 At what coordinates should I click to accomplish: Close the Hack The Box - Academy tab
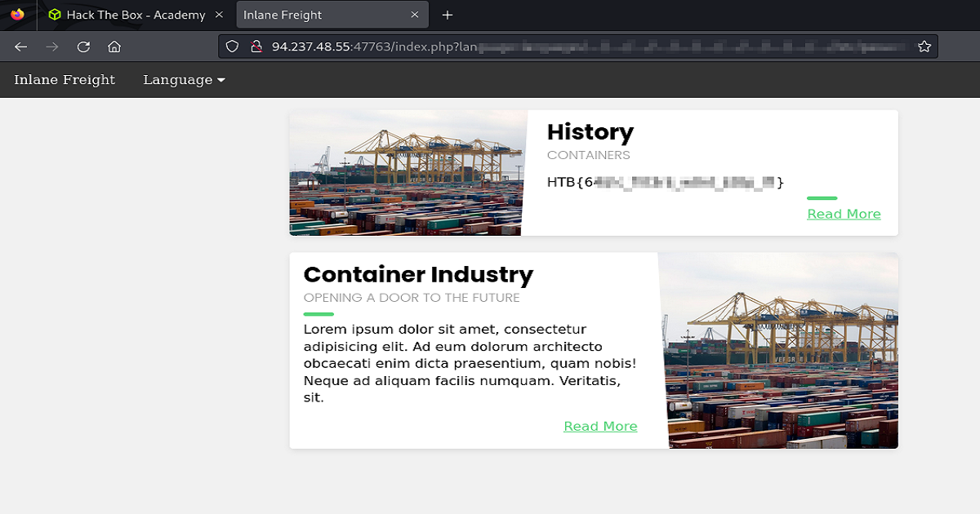coord(218,15)
